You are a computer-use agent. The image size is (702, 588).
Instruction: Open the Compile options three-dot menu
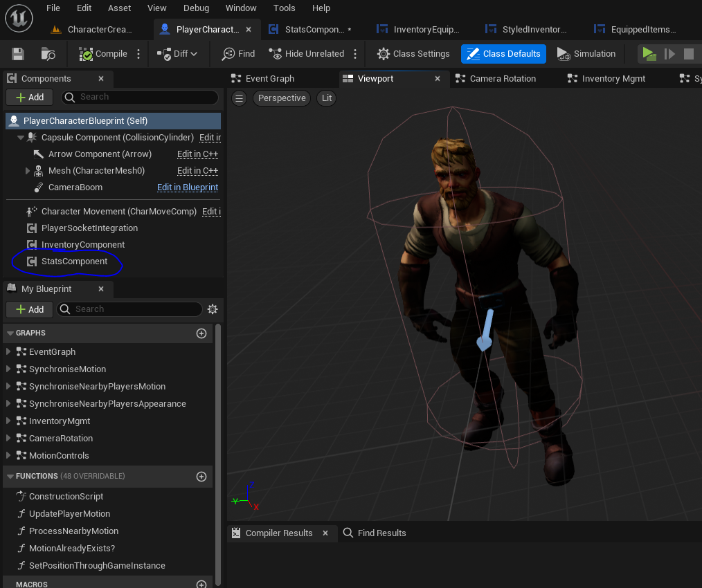click(138, 54)
